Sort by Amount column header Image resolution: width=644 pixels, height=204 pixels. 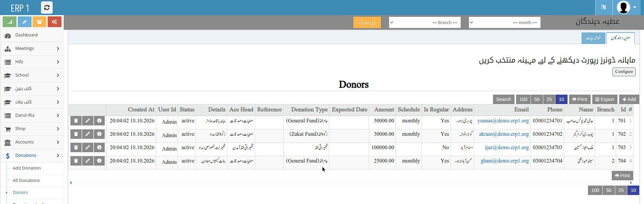point(384,110)
